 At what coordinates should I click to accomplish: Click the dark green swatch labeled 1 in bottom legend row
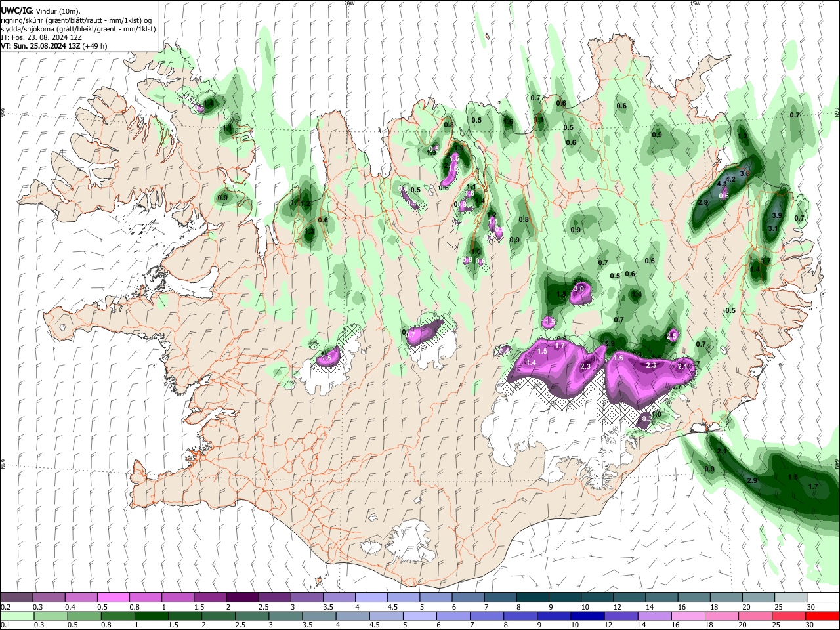pos(151,616)
